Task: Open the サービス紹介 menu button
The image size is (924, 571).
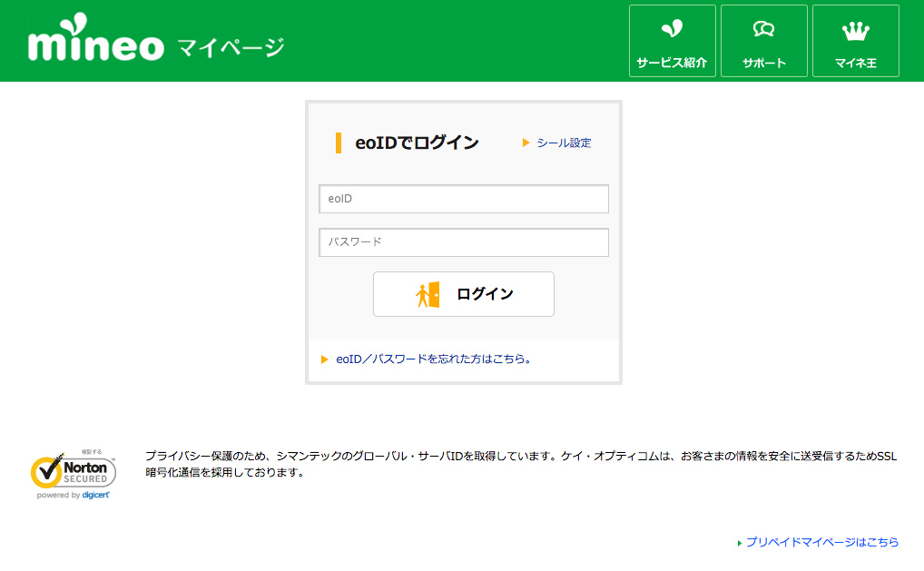Action: pos(673,41)
